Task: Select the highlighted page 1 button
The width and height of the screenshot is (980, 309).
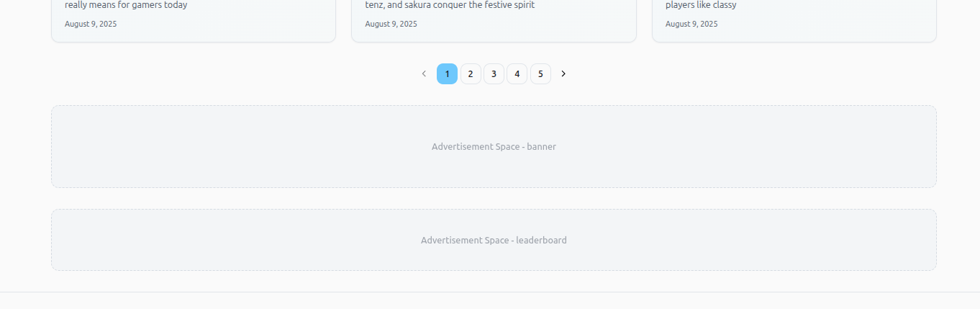Action: click(447, 73)
